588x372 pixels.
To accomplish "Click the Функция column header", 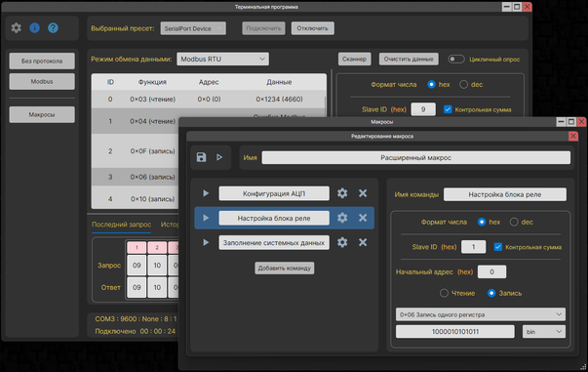I will 152,82.
